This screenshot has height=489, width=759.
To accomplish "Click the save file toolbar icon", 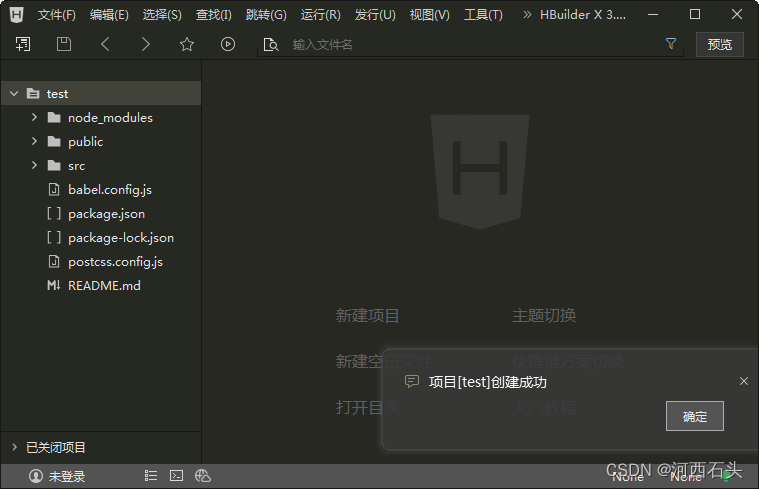I will click(x=64, y=45).
